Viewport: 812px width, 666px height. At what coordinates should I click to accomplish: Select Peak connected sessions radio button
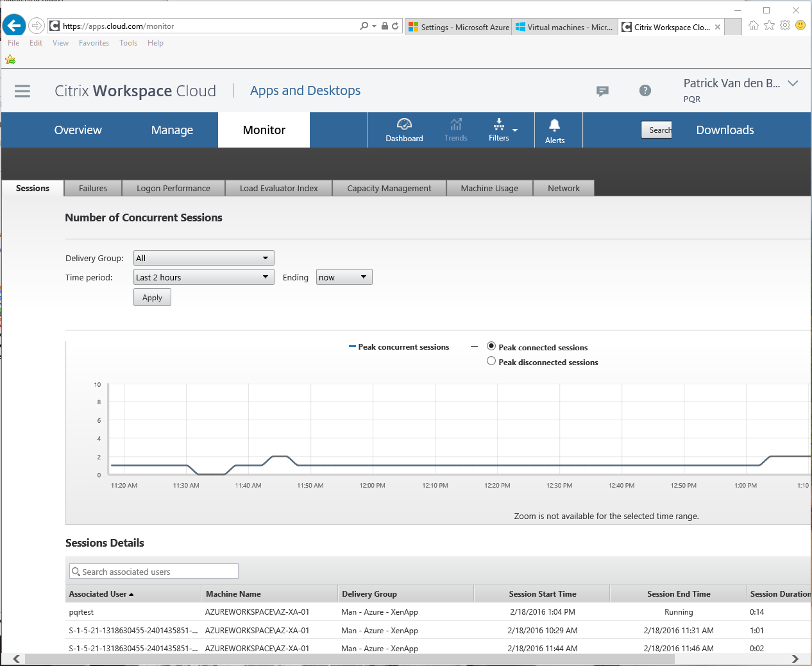tap(491, 346)
